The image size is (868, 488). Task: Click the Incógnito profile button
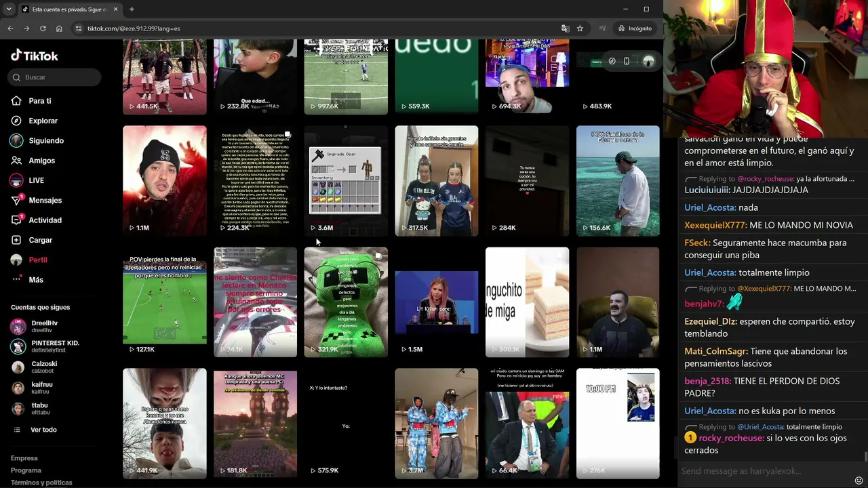(635, 28)
